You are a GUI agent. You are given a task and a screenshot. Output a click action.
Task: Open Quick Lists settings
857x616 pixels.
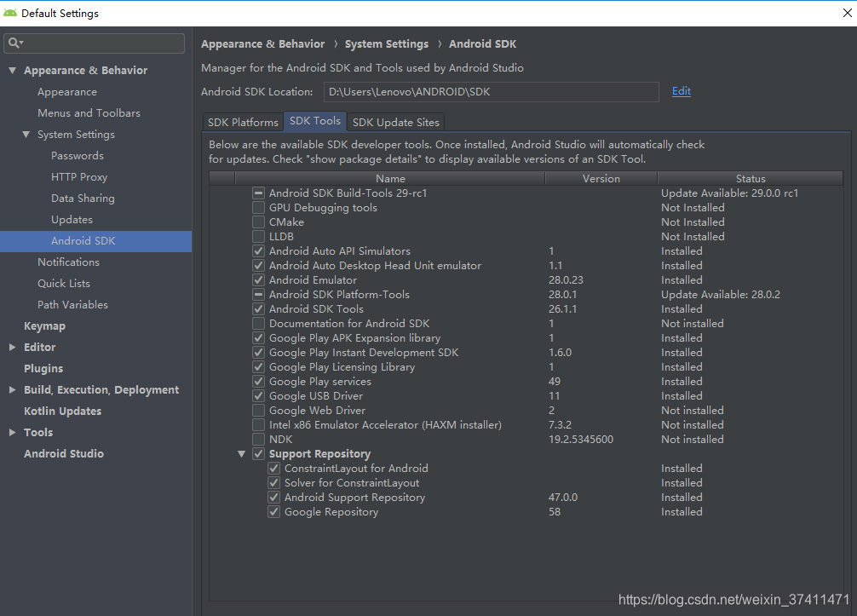(63, 284)
